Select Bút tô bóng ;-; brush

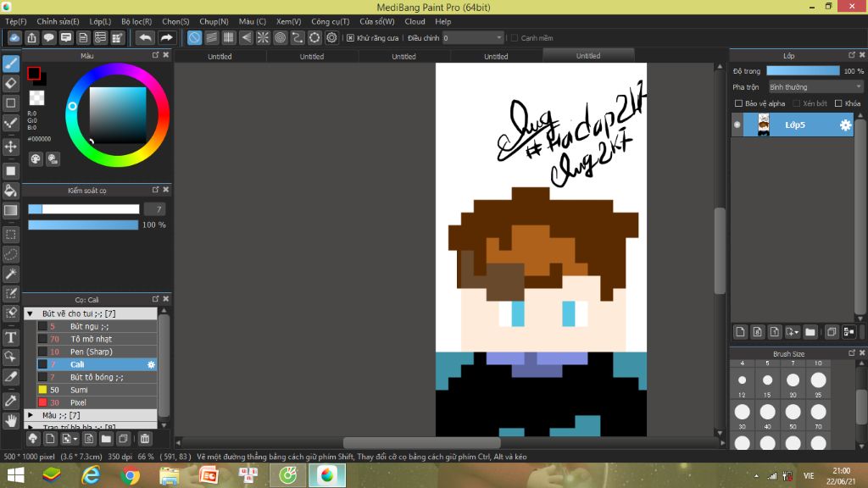click(x=97, y=377)
